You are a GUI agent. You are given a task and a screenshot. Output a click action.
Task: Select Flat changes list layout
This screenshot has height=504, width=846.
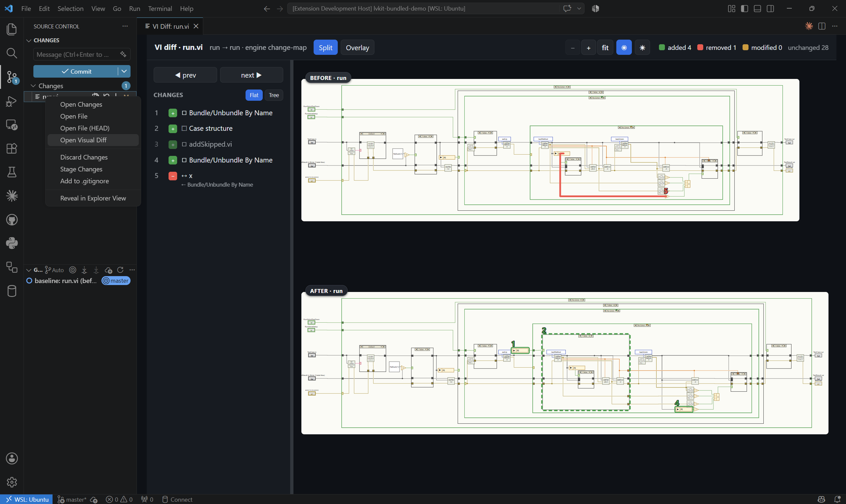254,95
